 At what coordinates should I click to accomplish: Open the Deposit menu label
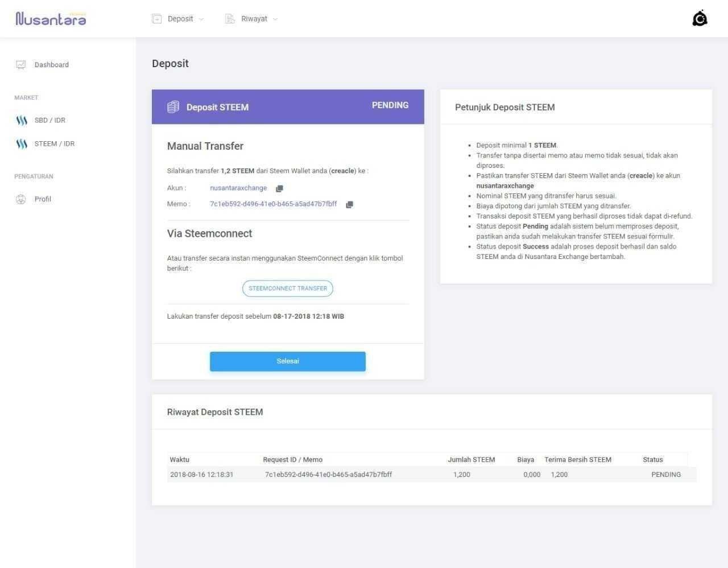[180, 19]
